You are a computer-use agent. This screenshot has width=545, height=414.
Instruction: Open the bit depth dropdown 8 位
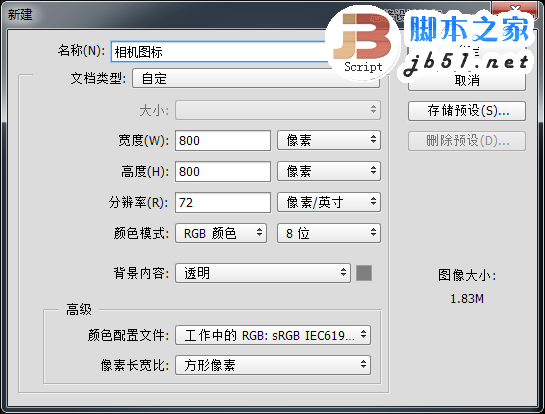[329, 233]
